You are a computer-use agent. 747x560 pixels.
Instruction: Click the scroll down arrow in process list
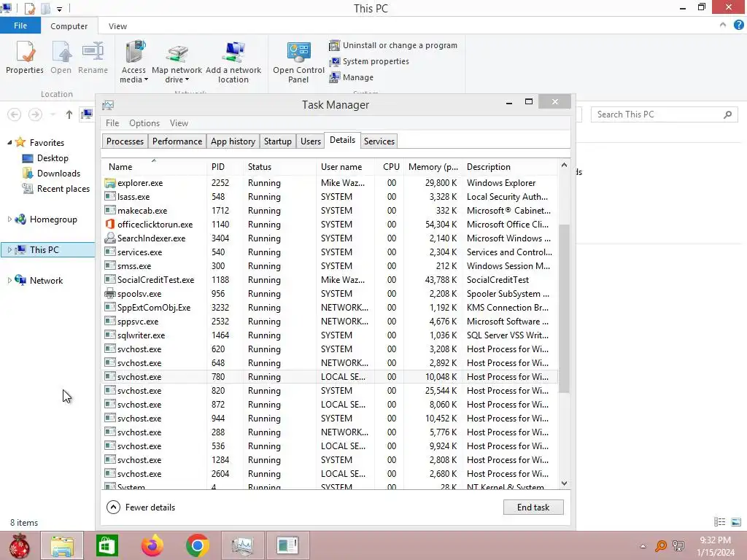tap(564, 483)
